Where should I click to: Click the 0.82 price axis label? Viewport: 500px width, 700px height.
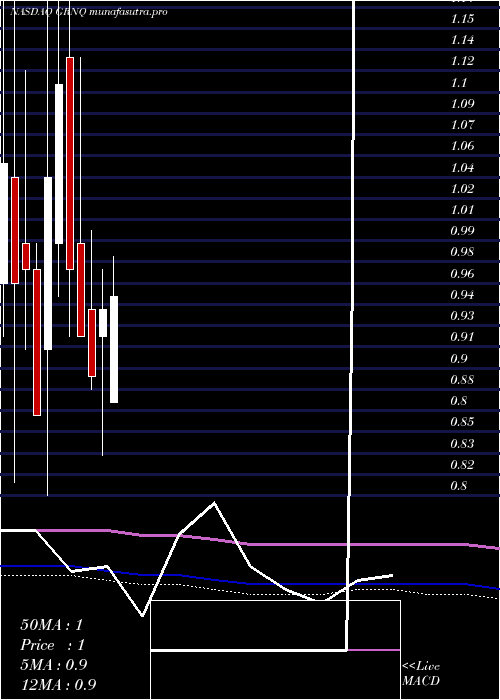462,465
